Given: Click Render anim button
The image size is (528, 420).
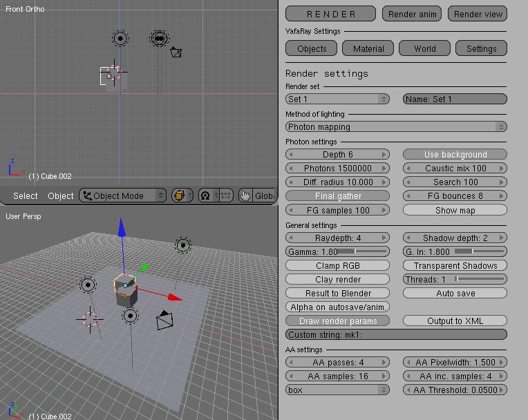Looking at the screenshot, I should coord(412,14).
